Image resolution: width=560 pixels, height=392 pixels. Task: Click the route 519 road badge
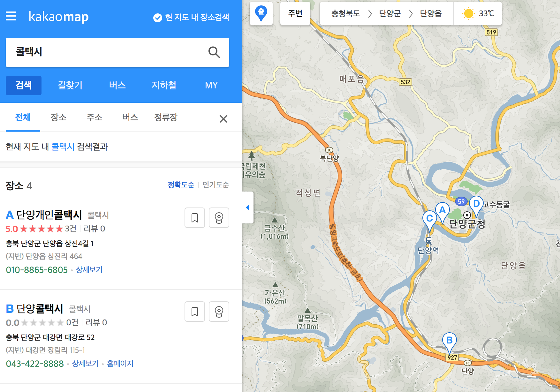point(491,32)
